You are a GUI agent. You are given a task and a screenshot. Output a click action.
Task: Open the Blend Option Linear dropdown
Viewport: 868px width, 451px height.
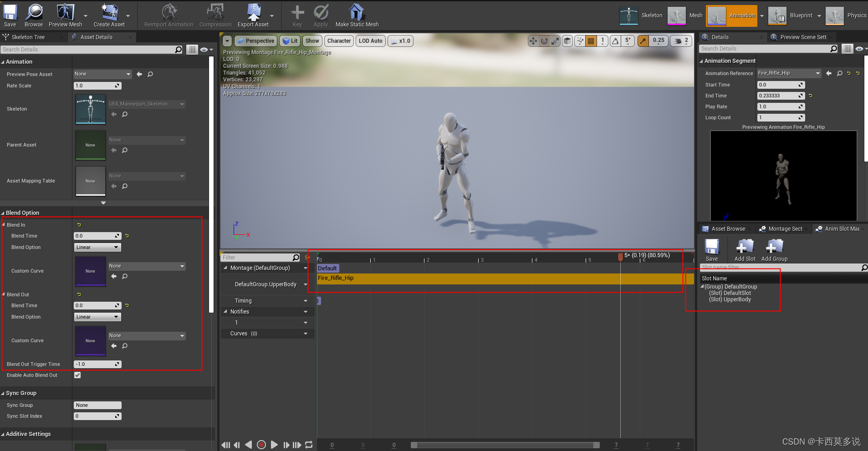coord(97,247)
